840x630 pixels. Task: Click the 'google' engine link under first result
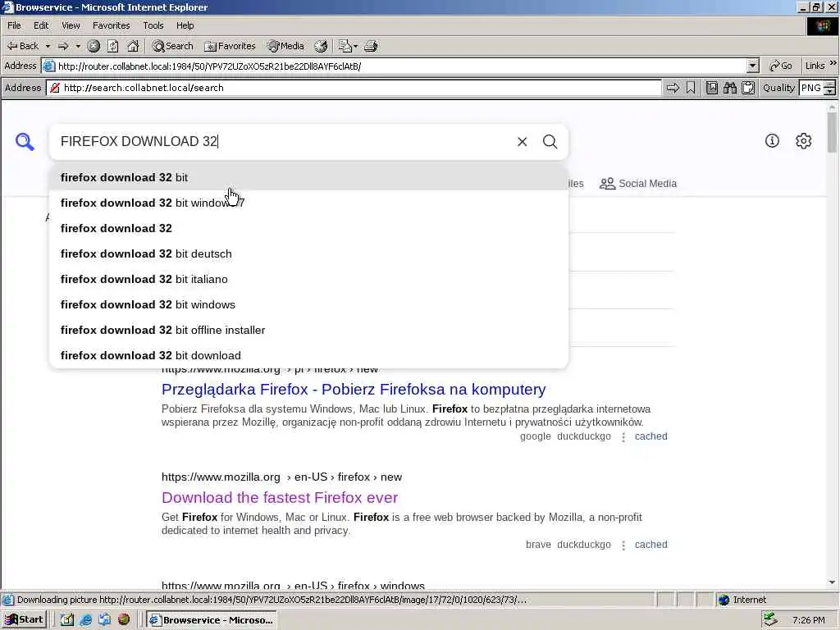(x=535, y=436)
